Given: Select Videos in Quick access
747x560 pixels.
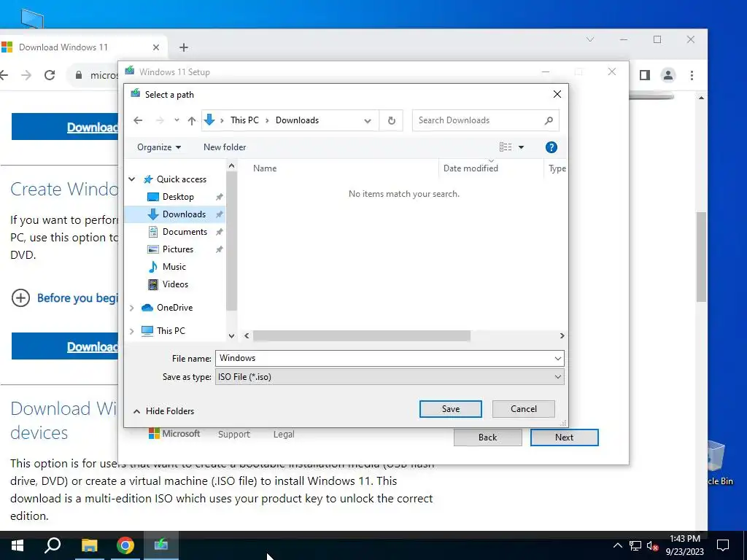Looking at the screenshot, I should pyautogui.click(x=175, y=284).
